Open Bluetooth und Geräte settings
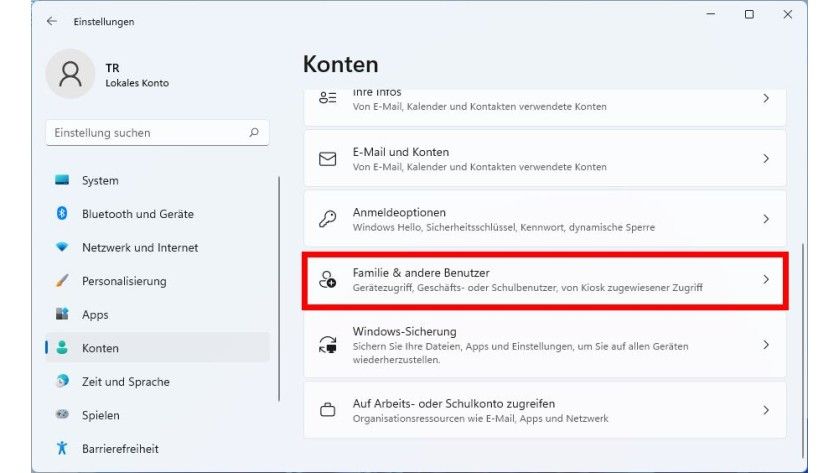840x473 pixels. (x=158, y=214)
